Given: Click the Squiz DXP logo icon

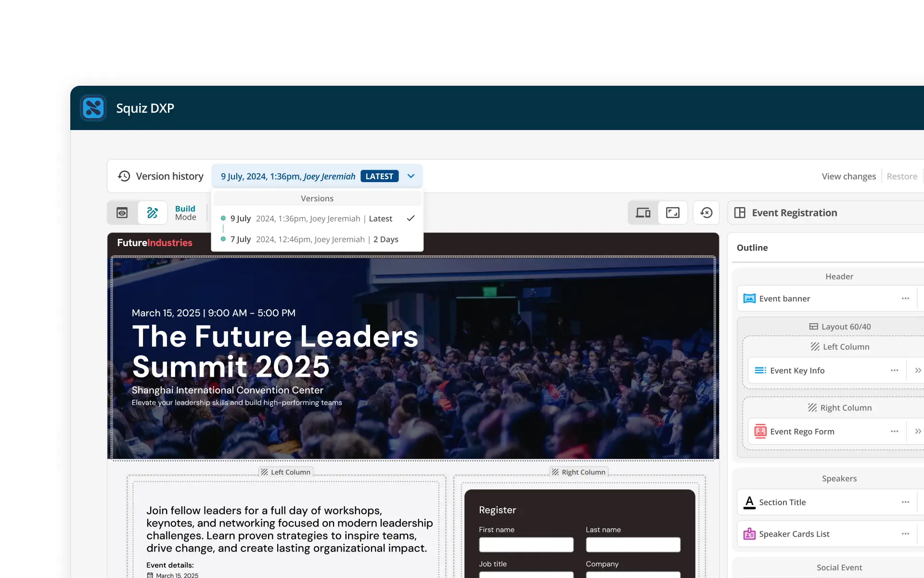Looking at the screenshot, I should [93, 108].
